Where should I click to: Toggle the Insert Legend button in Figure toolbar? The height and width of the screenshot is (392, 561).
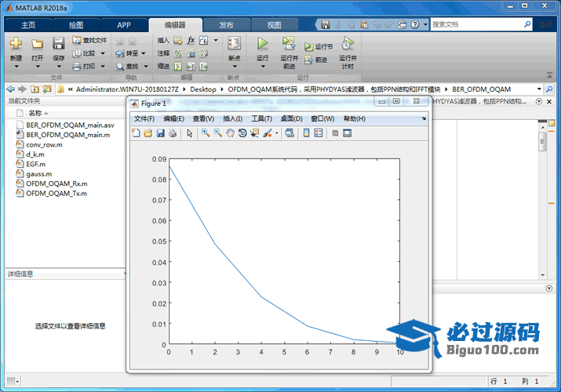click(319, 133)
